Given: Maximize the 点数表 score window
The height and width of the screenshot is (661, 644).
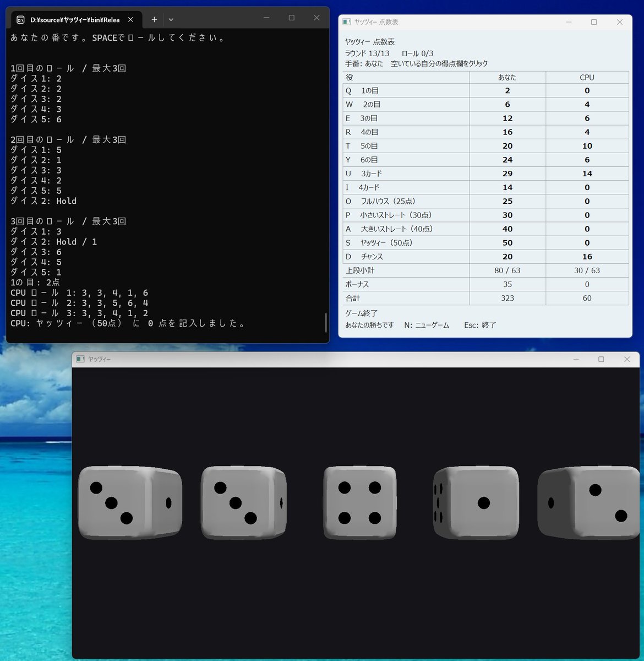Looking at the screenshot, I should [x=594, y=22].
